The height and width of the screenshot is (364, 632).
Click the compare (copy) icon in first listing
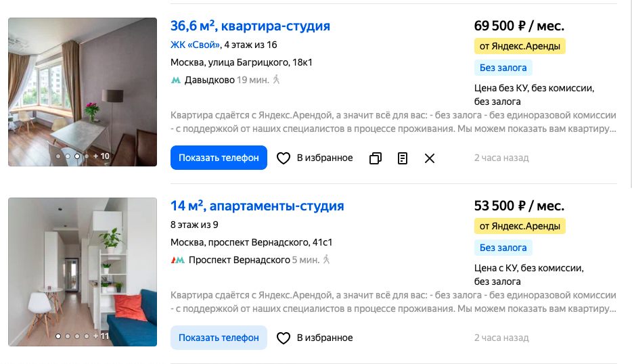(376, 158)
